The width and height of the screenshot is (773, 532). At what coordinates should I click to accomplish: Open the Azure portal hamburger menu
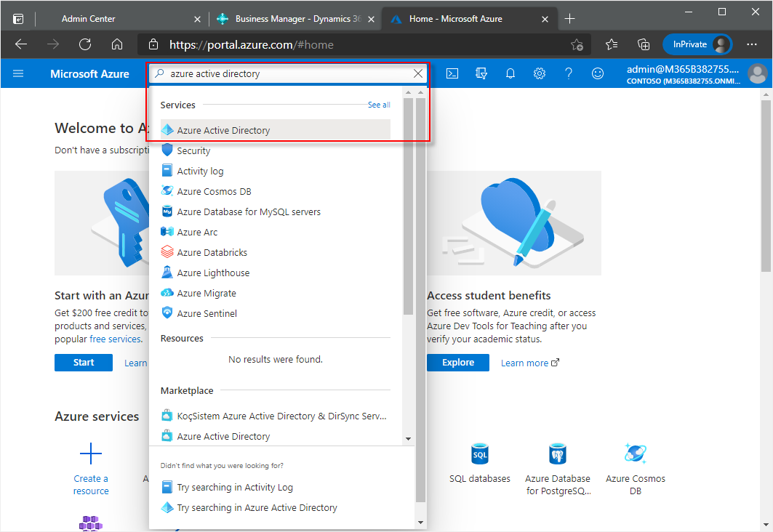coord(18,73)
